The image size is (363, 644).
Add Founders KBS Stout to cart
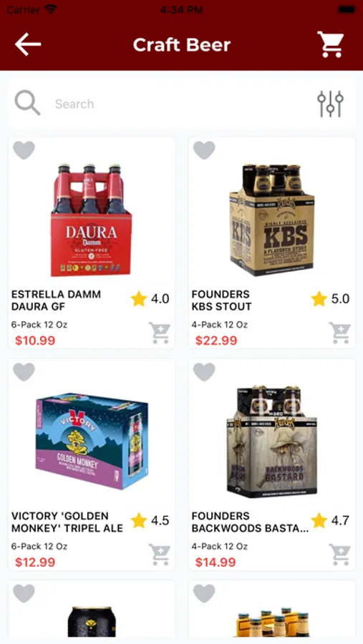(339, 333)
